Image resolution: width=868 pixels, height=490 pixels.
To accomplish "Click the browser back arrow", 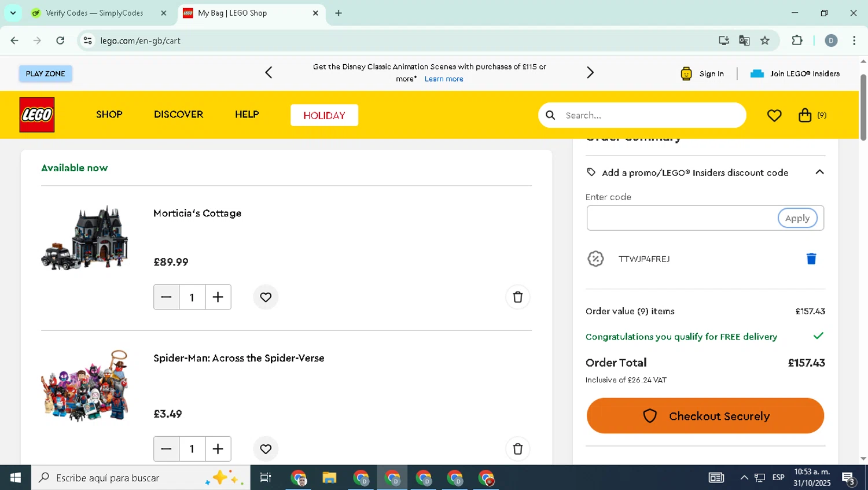I will click(x=14, y=40).
